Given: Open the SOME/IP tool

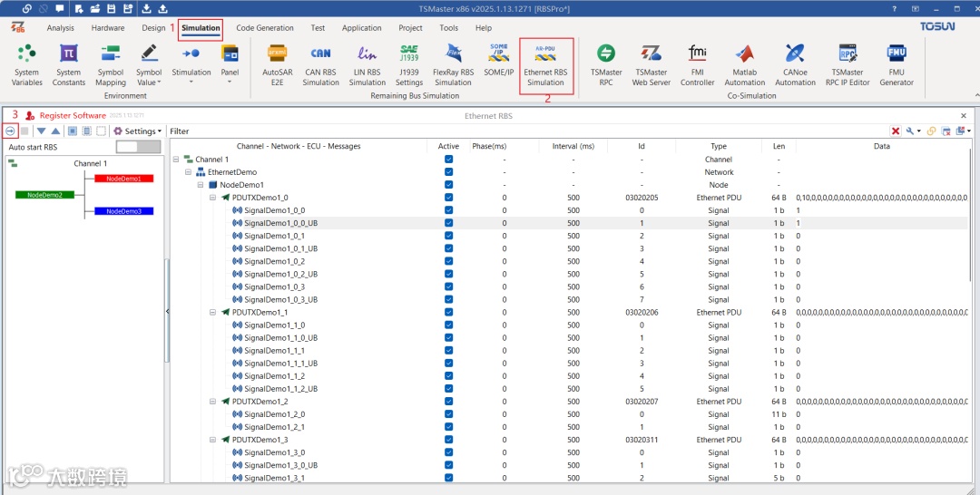Looking at the screenshot, I should (499, 60).
